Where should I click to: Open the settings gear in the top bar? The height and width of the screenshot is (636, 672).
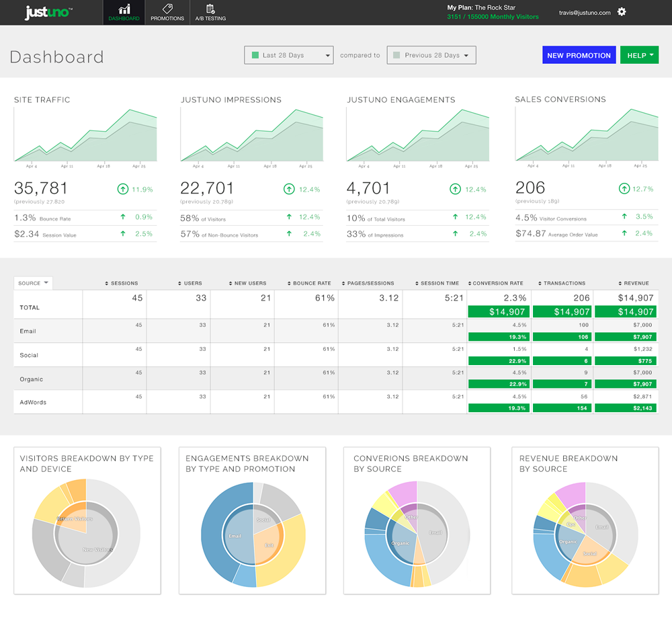(x=622, y=12)
